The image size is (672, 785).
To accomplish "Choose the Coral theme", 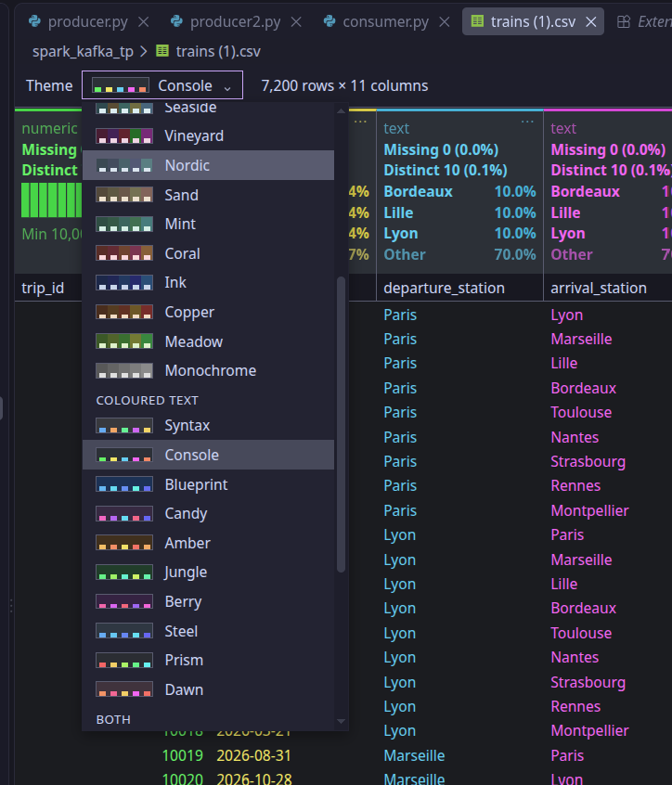I will pyautogui.click(x=208, y=253).
